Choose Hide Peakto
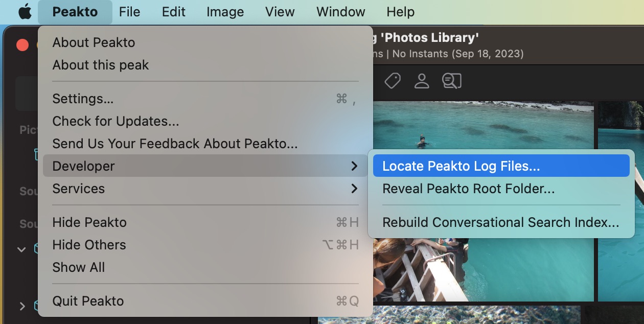The width and height of the screenshot is (644, 324). click(205, 222)
